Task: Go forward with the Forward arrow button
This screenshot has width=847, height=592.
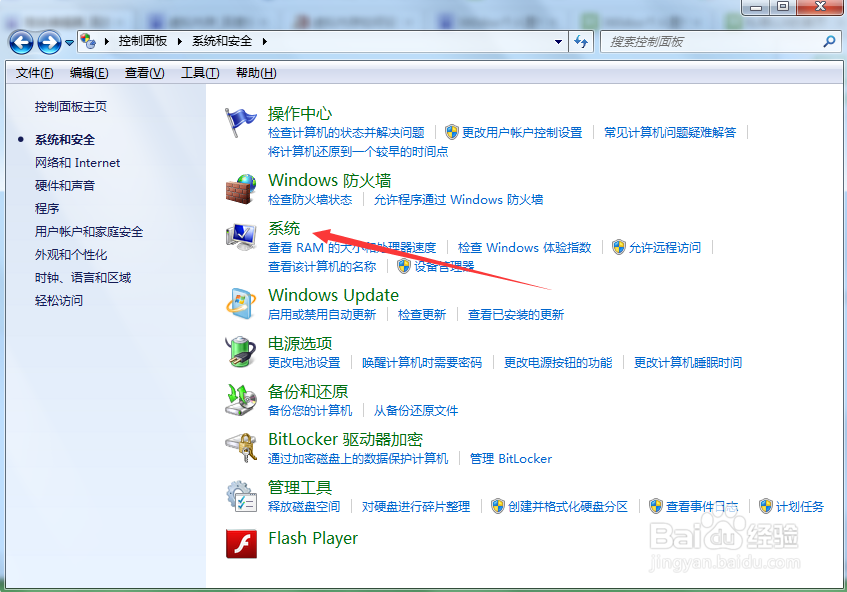Action: (49, 42)
